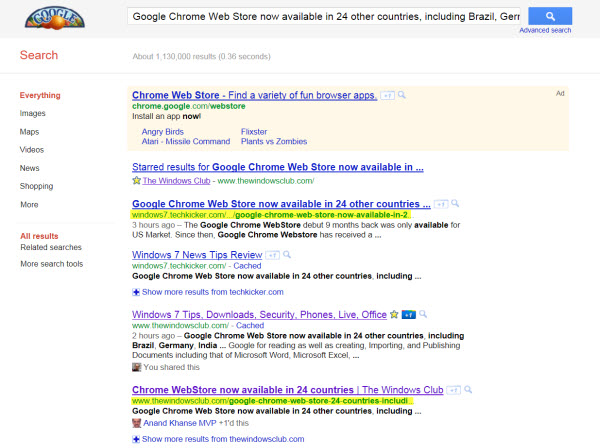Open Windows 7 News Tips Review result
Screen dimensions: 600x448
click(x=197, y=255)
